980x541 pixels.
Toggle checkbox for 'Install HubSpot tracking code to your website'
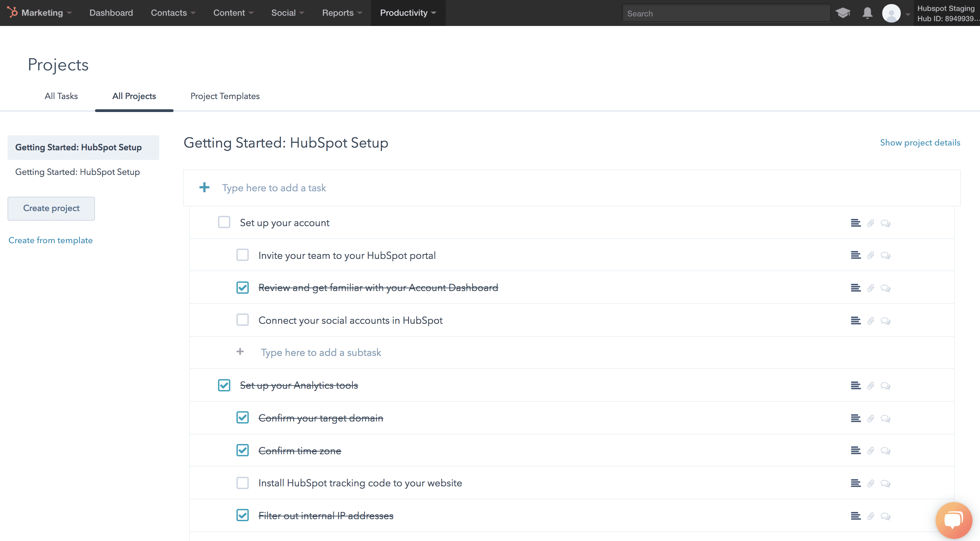coord(241,483)
